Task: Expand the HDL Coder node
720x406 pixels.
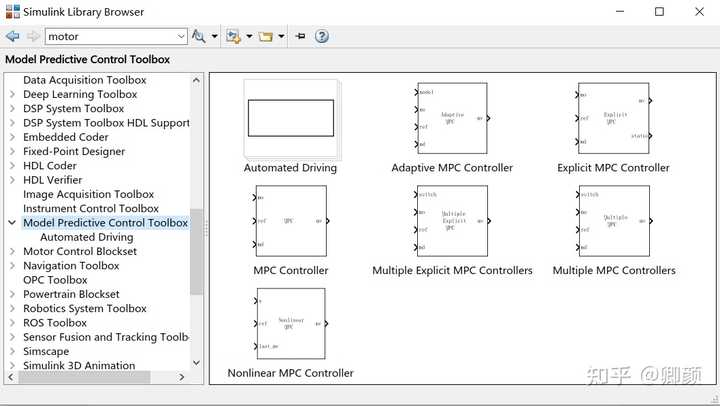Action: [x=12, y=165]
